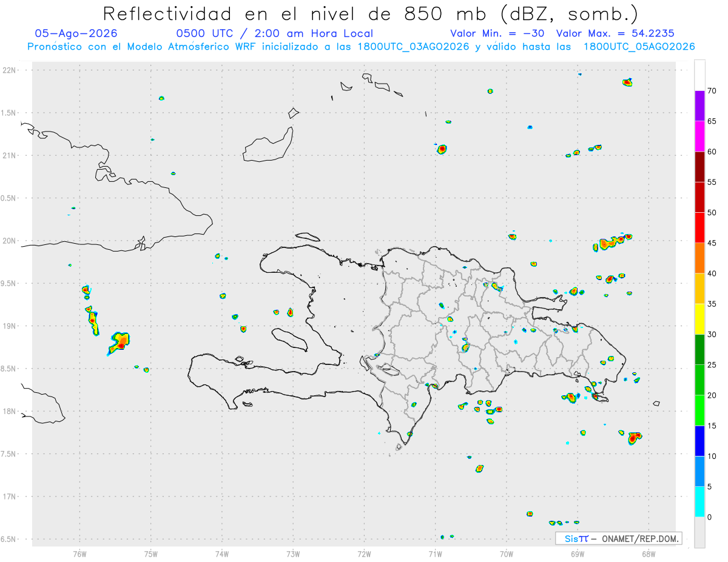Click the lime green 15-20 dBZ colorbar segment
The image size is (728, 562).
(699, 410)
